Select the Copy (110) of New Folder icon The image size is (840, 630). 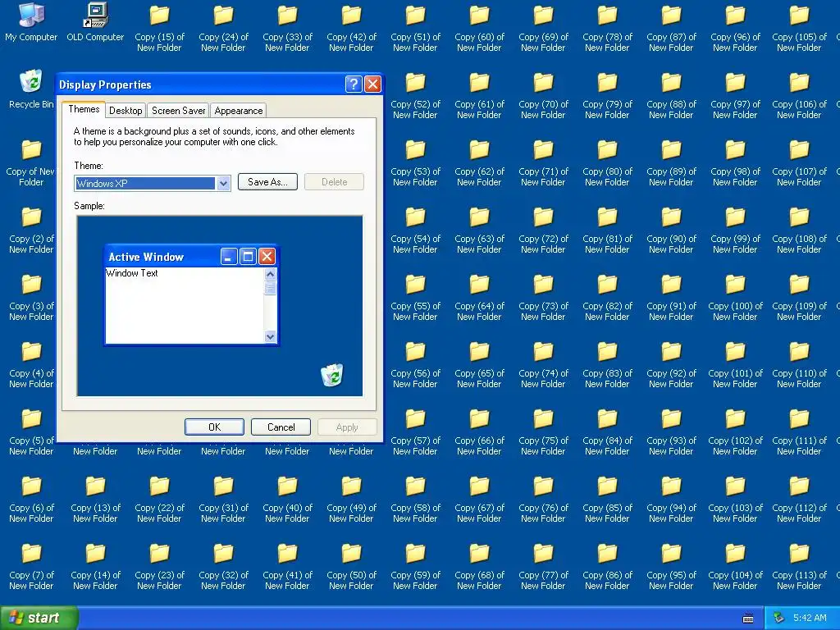click(x=799, y=364)
